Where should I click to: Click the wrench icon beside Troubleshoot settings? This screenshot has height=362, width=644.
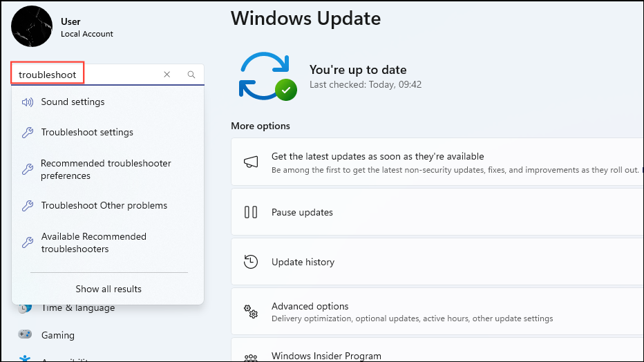[x=28, y=132]
